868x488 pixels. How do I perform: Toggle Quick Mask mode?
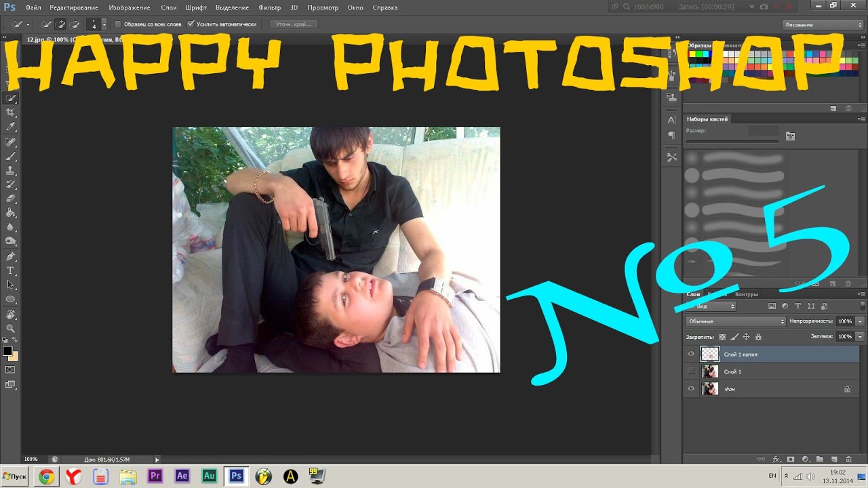tap(11, 370)
